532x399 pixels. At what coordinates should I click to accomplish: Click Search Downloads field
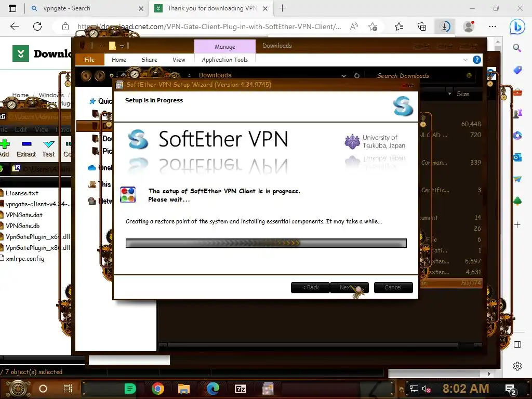tap(421, 76)
